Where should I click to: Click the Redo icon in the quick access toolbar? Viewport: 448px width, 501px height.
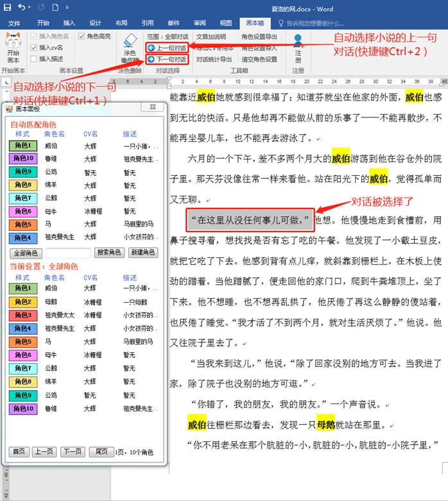coord(41,7)
